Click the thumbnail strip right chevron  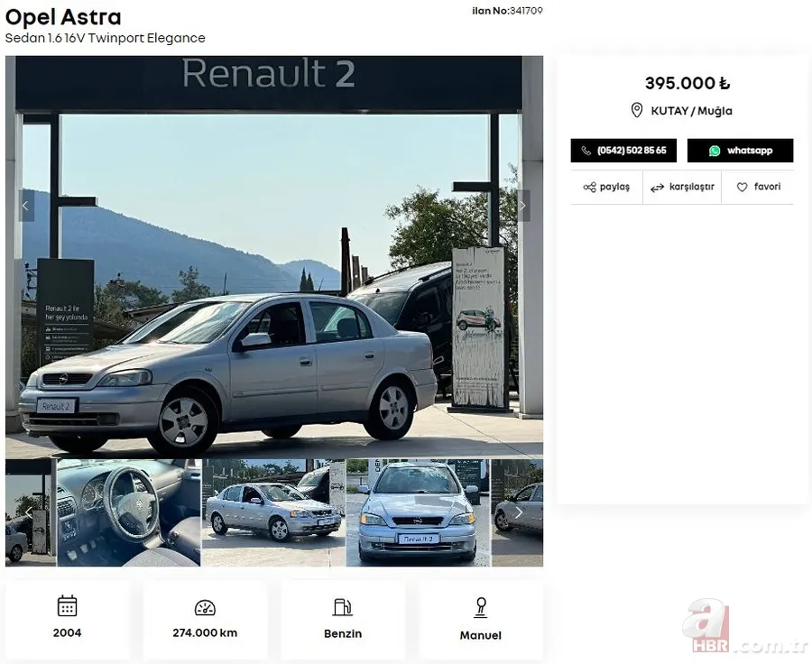[x=518, y=512]
